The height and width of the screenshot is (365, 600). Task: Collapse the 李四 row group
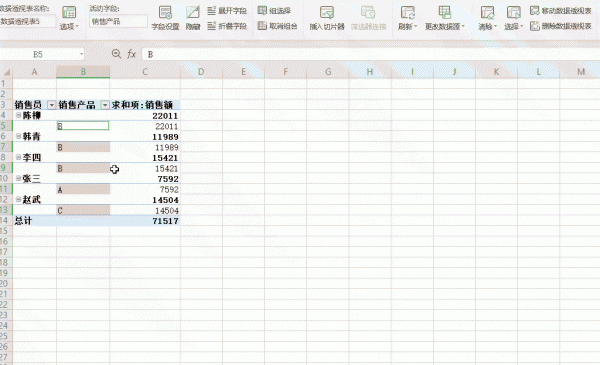click(18, 157)
